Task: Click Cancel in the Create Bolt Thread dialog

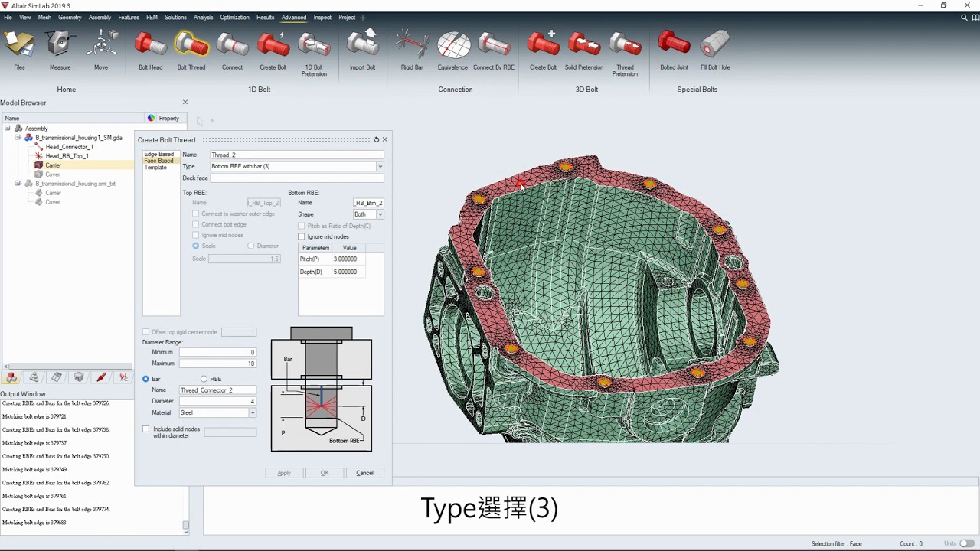Action: [x=364, y=473]
